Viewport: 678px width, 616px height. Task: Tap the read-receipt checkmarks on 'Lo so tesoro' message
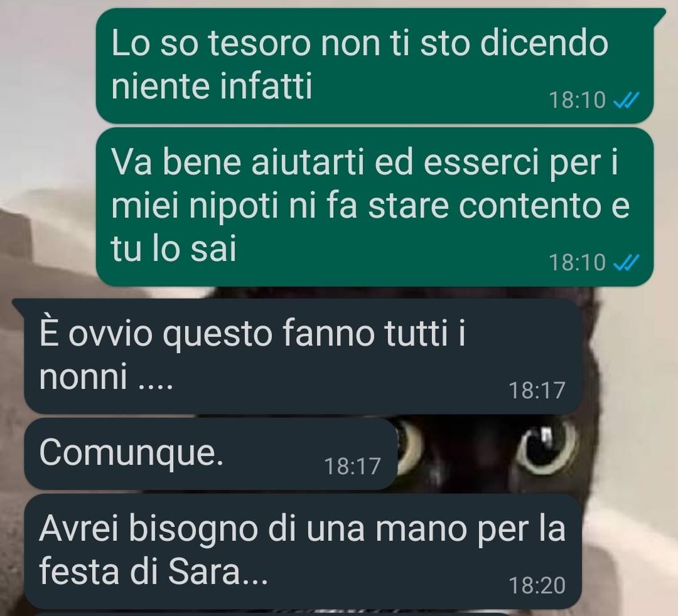[x=627, y=100]
